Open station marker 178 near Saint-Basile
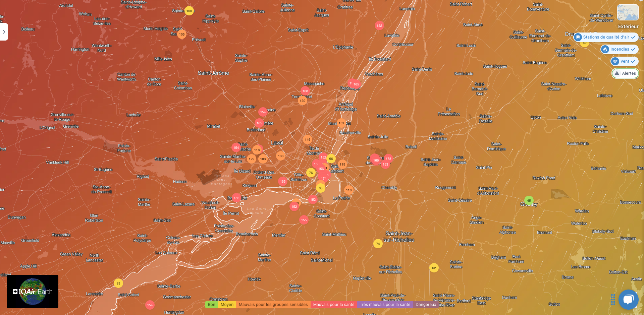 click(x=388, y=159)
